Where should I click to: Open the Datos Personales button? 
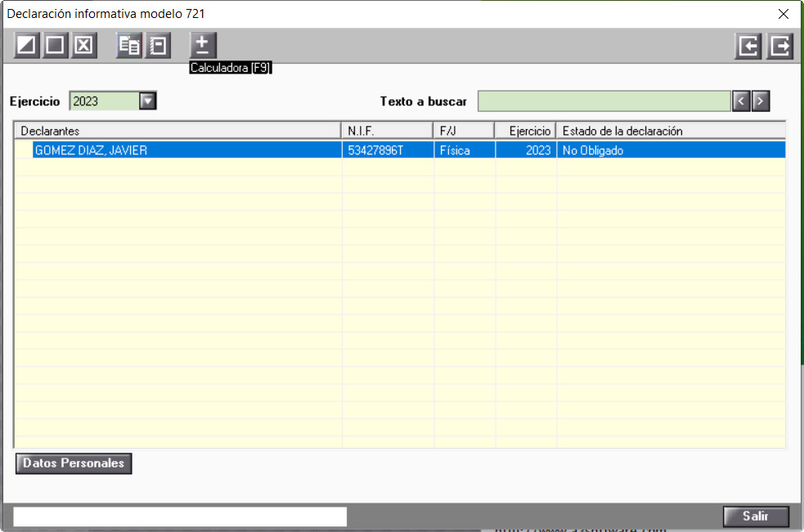(x=74, y=463)
